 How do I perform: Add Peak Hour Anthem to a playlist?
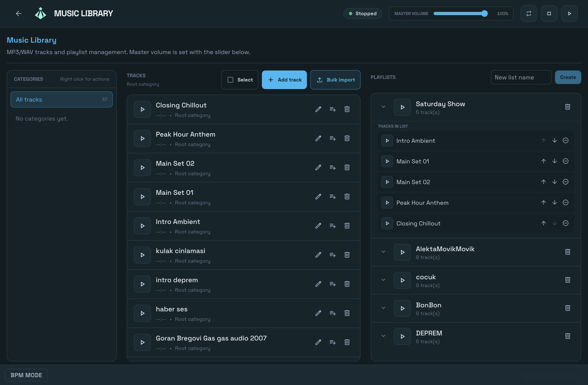click(332, 138)
